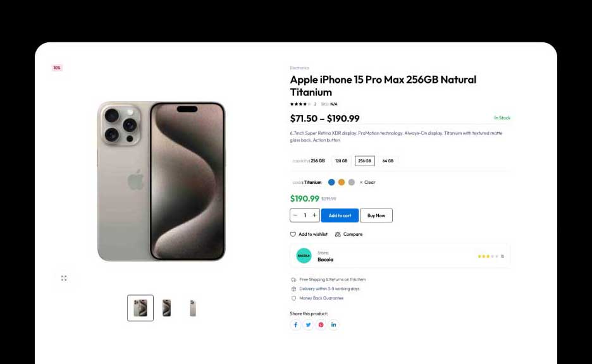This screenshot has width=592, height=364.
Task: Share product on Pinterest
Action: (321, 325)
